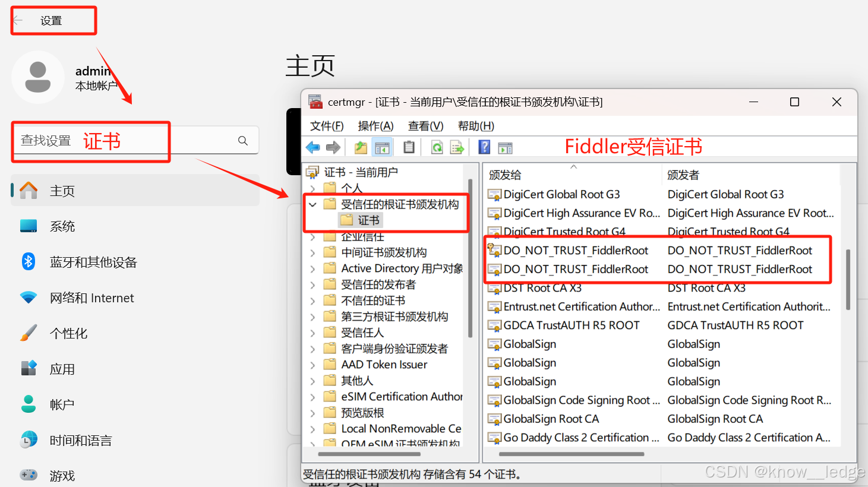Toggle the Show/Hide Action Pane icon
868x487 pixels.
click(x=505, y=148)
